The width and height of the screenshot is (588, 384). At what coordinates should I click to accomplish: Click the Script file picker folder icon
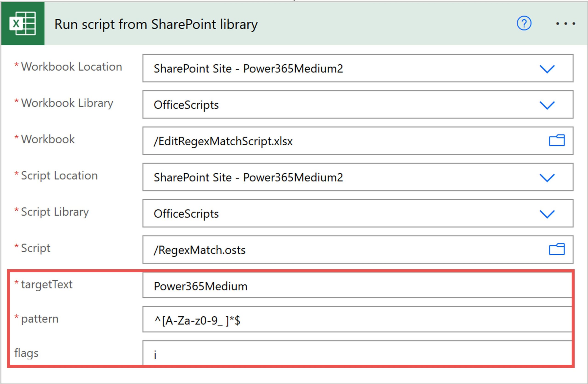(x=557, y=249)
